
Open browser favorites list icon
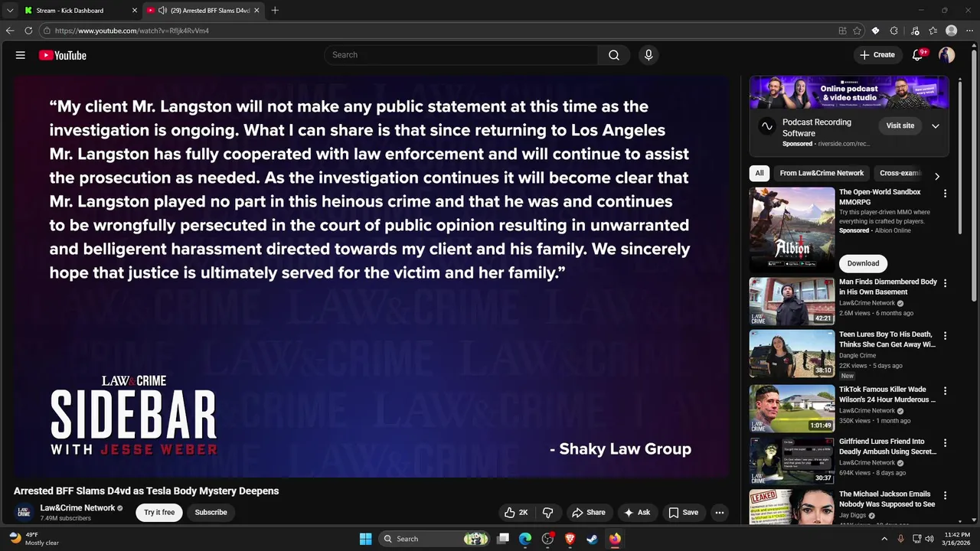933,31
